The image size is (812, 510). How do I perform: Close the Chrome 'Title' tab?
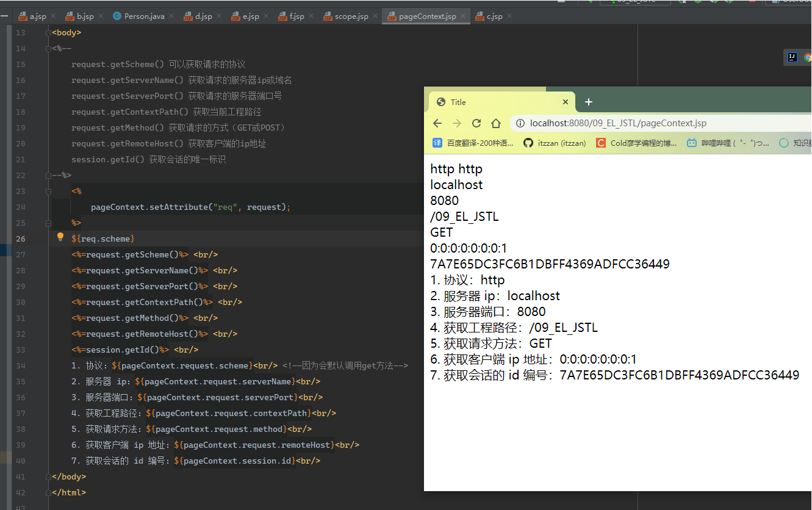[566, 102]
